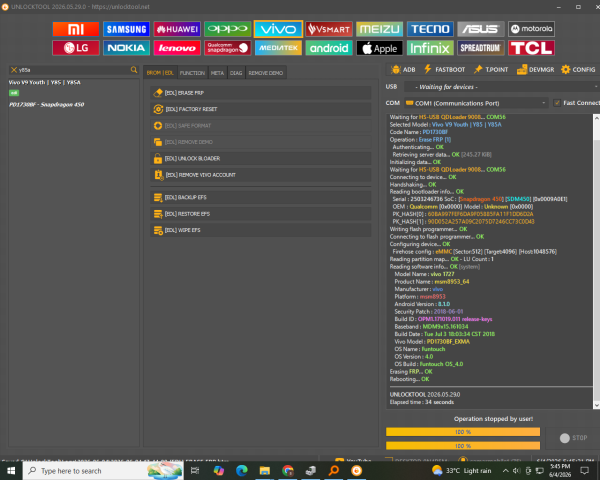The width and height of the screenshot is (600, 480).
Task: Run [EDL] ERASE FRP
Action: pyautogui.click(x=261, y=93)
